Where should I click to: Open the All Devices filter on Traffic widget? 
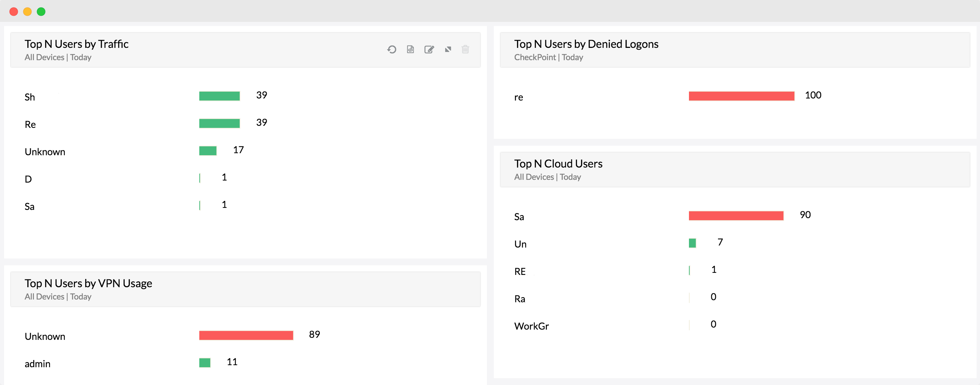point(44,57)
